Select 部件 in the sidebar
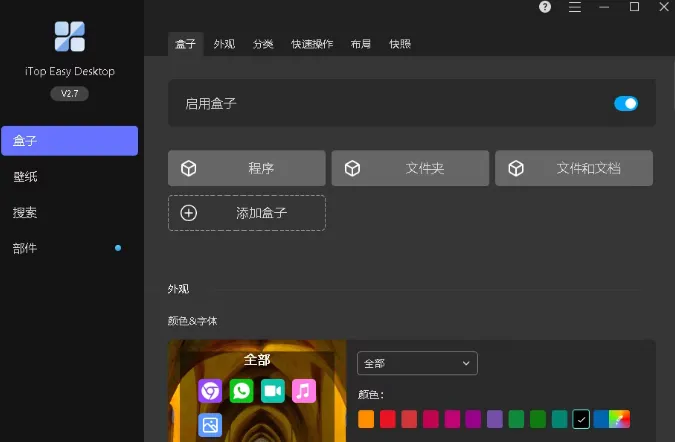This screenshot has height=442, width=675. tap(70, 248)
